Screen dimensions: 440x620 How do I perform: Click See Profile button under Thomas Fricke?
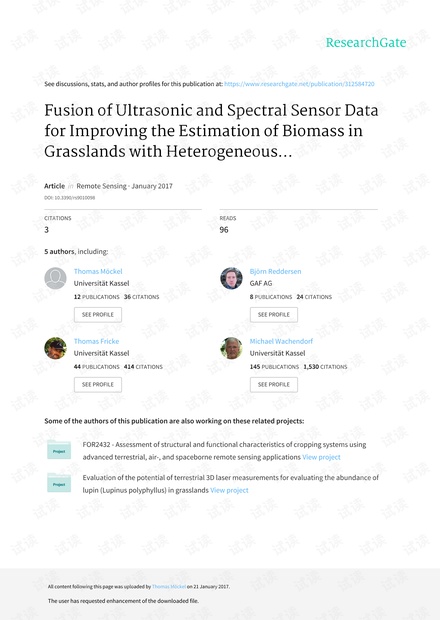click(98, 385)
